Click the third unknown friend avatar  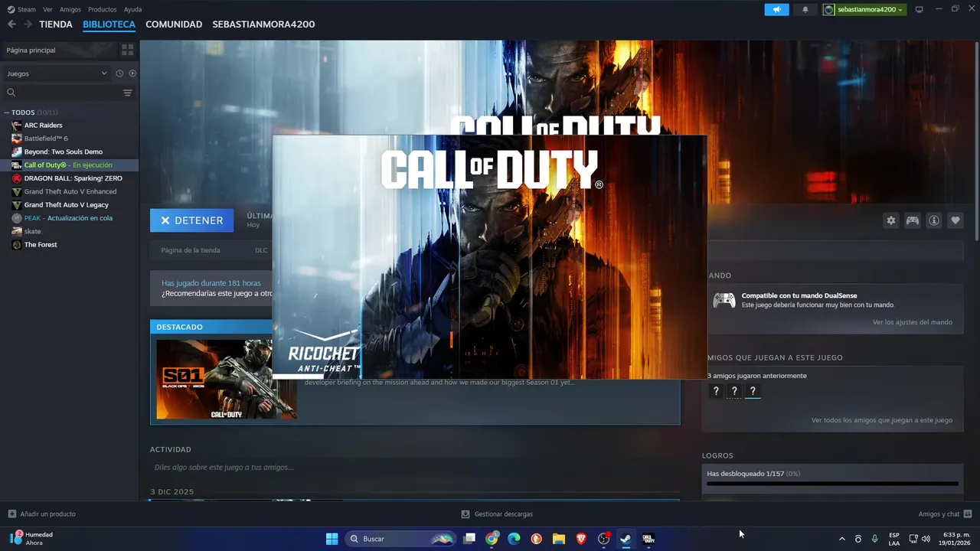point(753,391)
